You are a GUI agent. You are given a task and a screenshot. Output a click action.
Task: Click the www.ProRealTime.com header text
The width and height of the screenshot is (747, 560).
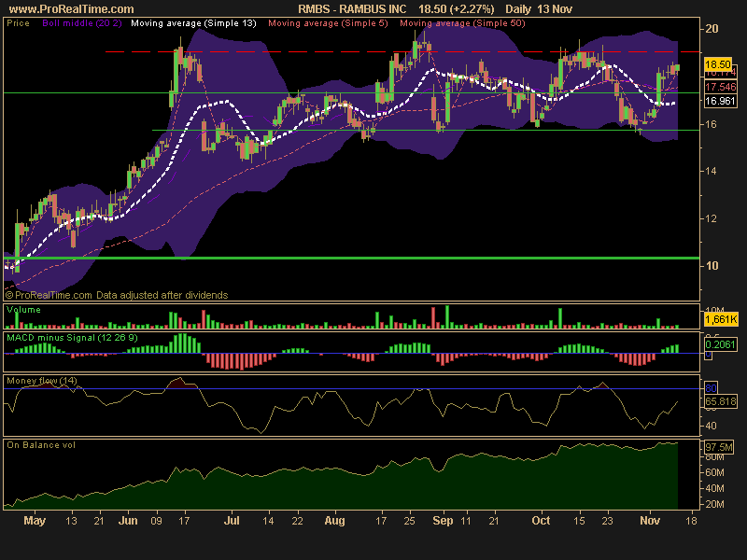click(72, 9)
